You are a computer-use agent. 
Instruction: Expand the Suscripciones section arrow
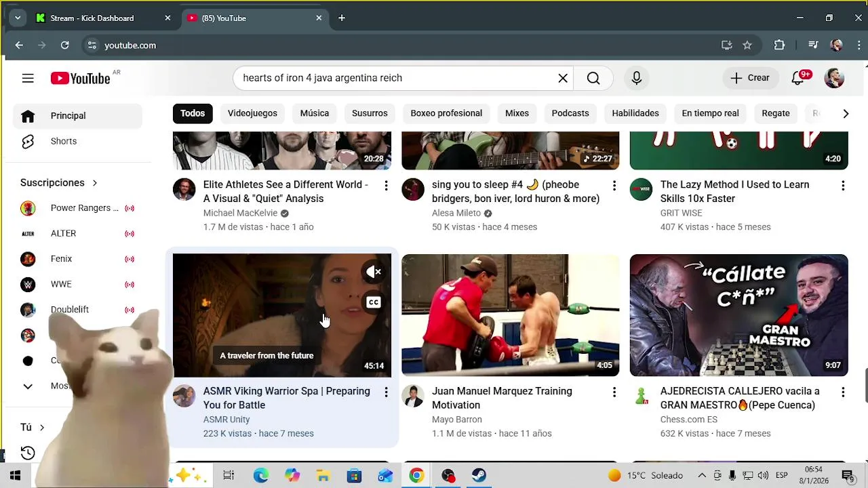pyautogui.click(x=95, y=183)
